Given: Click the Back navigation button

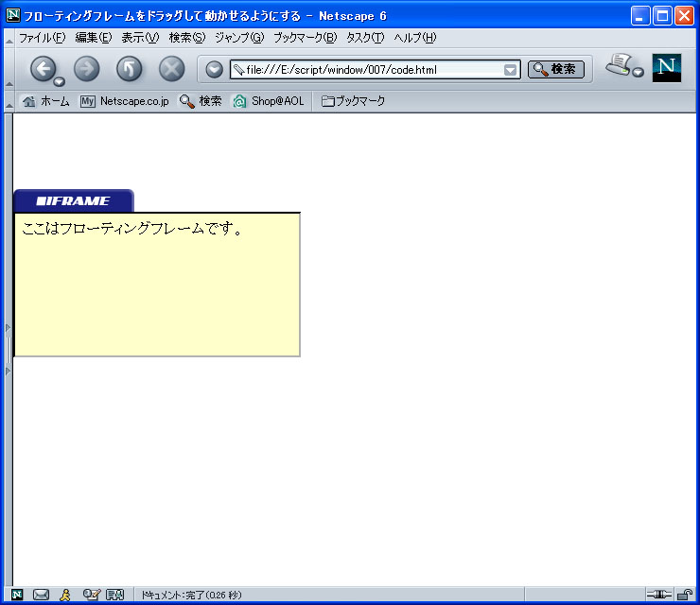Looking at the screenshot, I should [44, 69].
